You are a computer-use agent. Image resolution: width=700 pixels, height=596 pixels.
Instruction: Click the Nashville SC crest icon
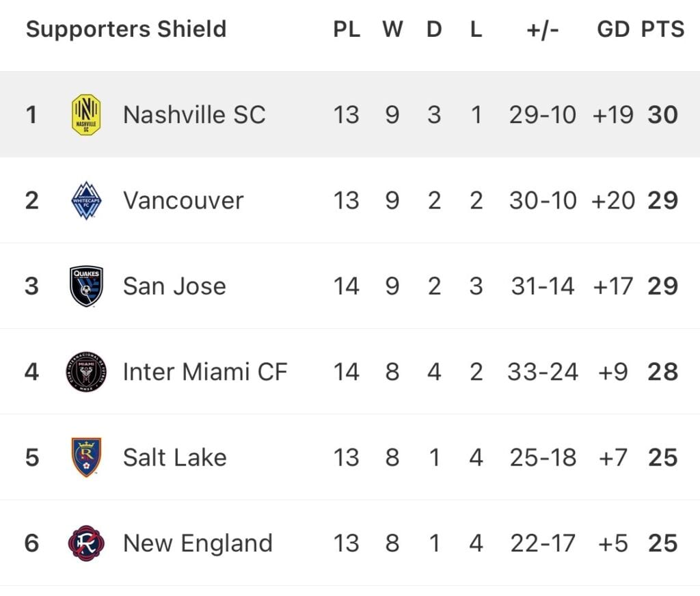click(86, 115)
